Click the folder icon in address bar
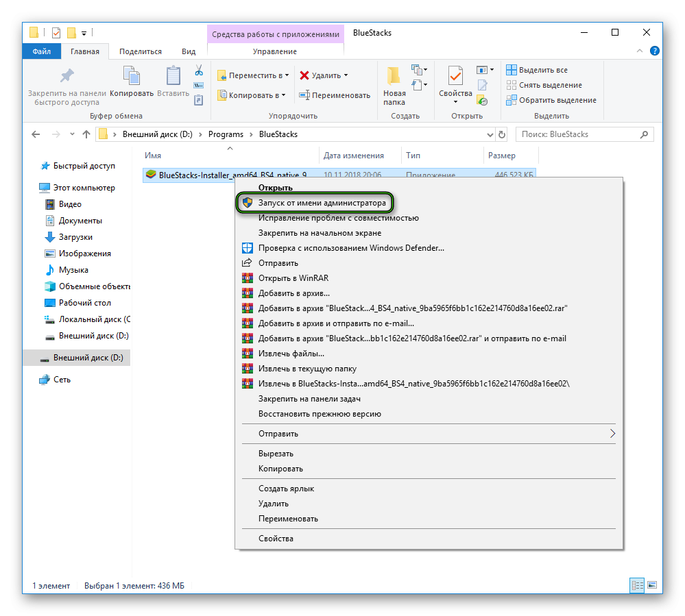Image resolution: width=685 pixels, height=616 pixels. coord(103,134)
